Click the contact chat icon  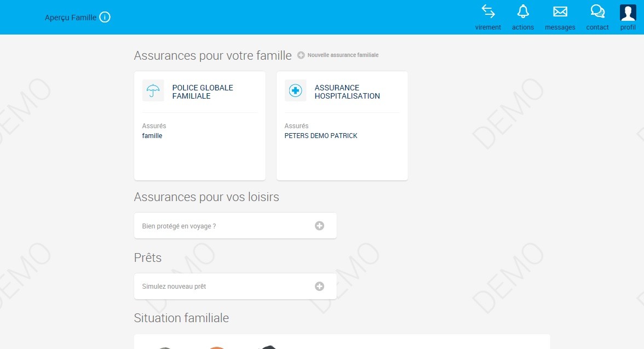pyautogui.click(x=597, y=11)
